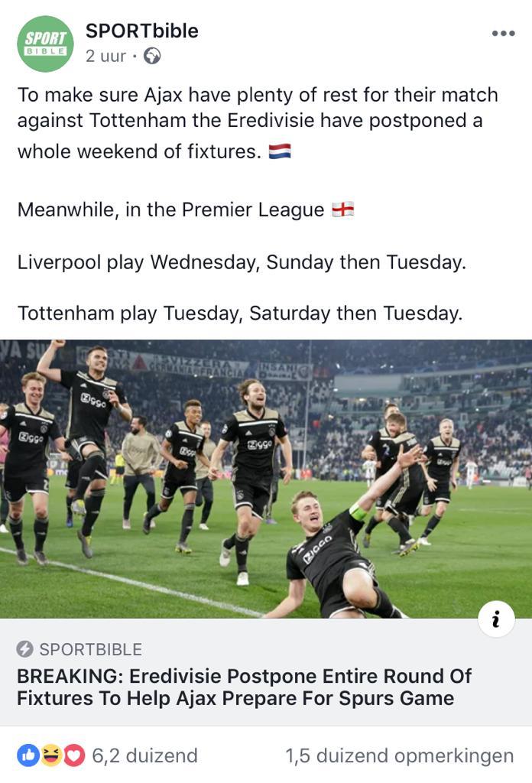Click the line 'Tottenham play Tuesday, Saturday then Tuesday'

click(x=240, y=314)
